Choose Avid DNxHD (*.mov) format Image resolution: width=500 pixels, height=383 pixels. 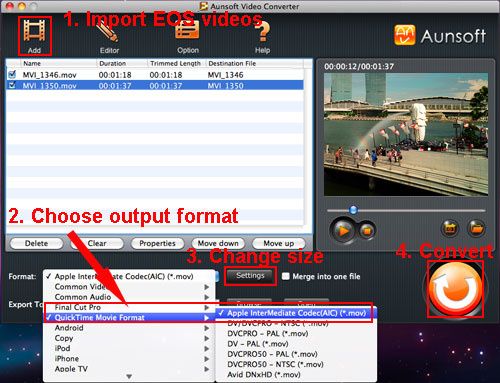point(296,375)
